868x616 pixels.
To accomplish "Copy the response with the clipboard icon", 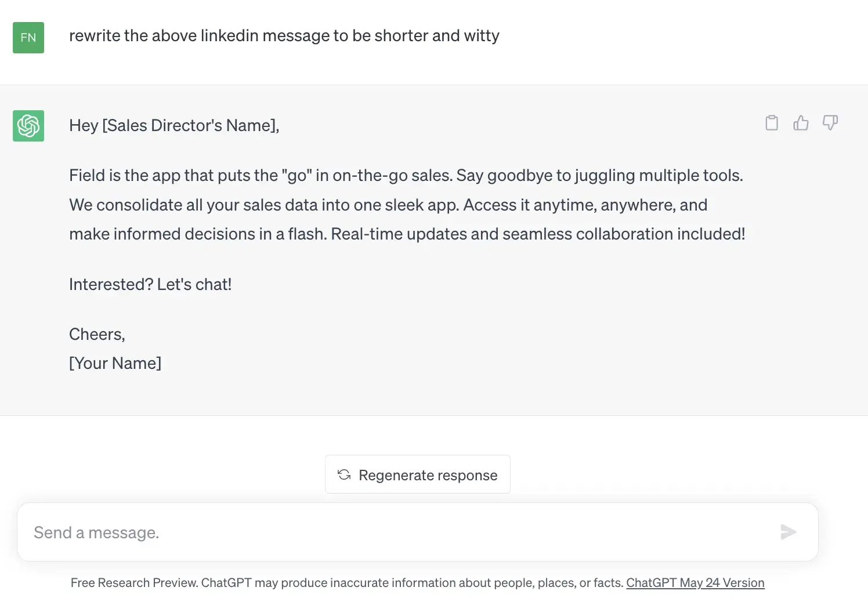I will point(772,123).
